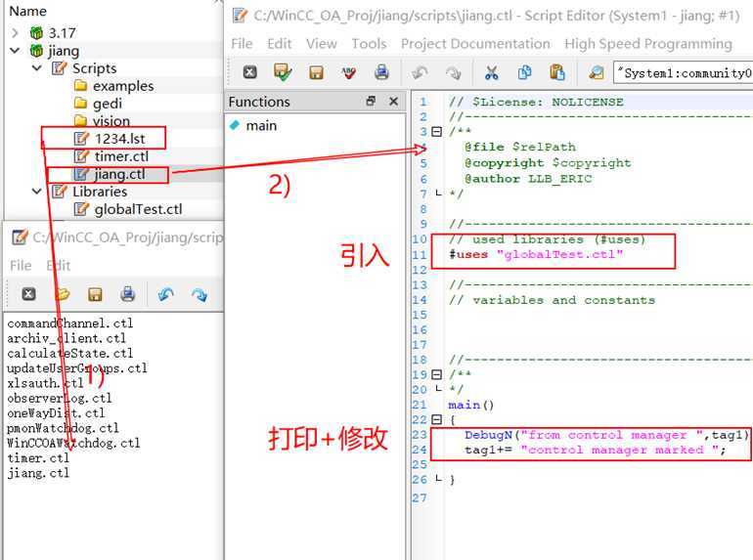
Task: Click the tag1+= code line 24
Action: pos(595,450)
